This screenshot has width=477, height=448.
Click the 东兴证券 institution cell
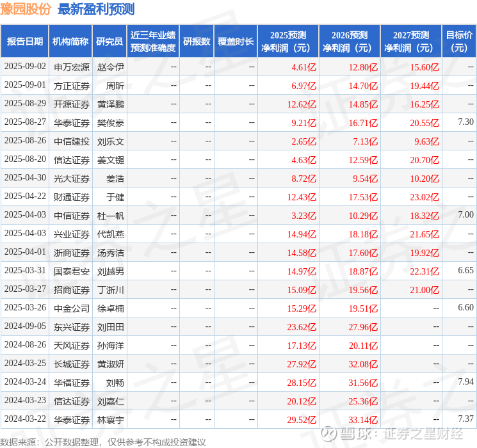[72, 327]
